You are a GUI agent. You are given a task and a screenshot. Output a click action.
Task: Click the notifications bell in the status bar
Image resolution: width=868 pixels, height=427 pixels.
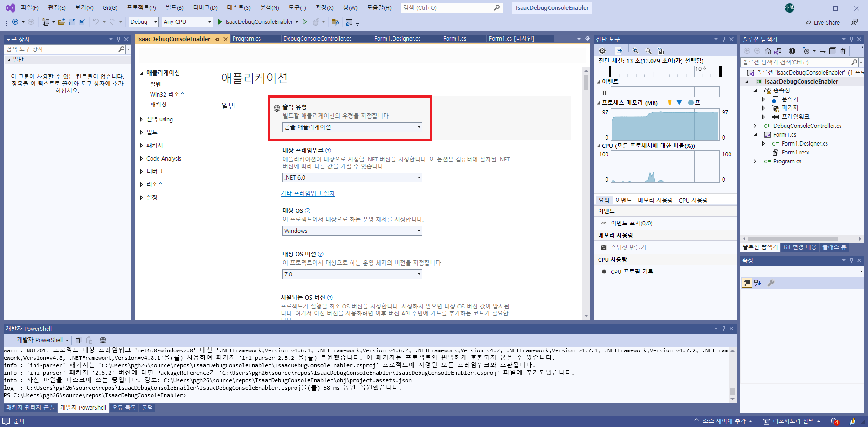[834, 421]
